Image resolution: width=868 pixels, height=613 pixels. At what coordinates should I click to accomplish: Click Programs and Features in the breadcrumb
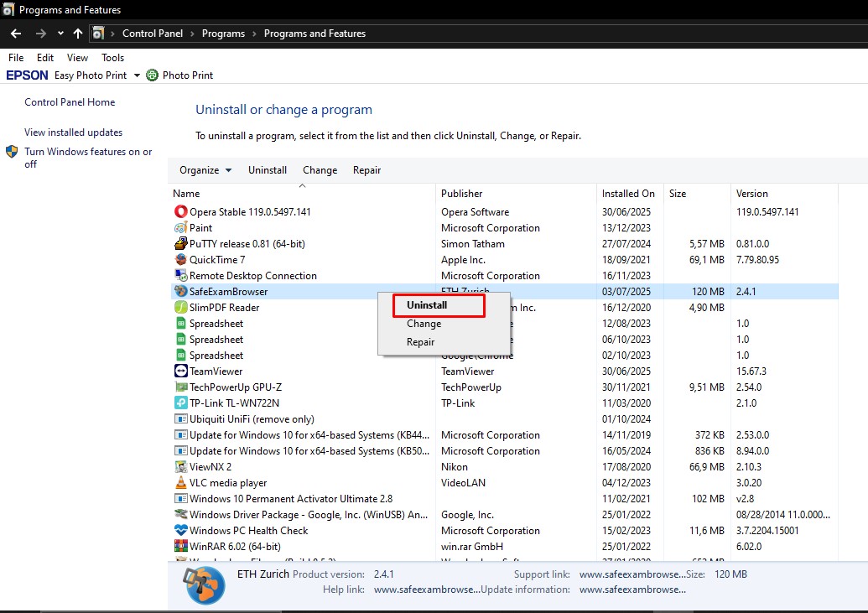pos(314,34)
